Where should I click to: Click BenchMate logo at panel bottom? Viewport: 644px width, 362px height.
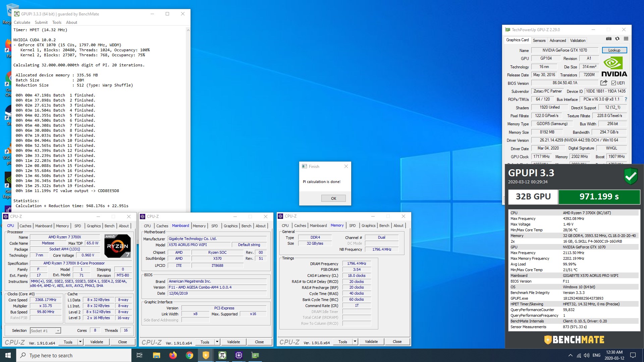click(574, 340)
